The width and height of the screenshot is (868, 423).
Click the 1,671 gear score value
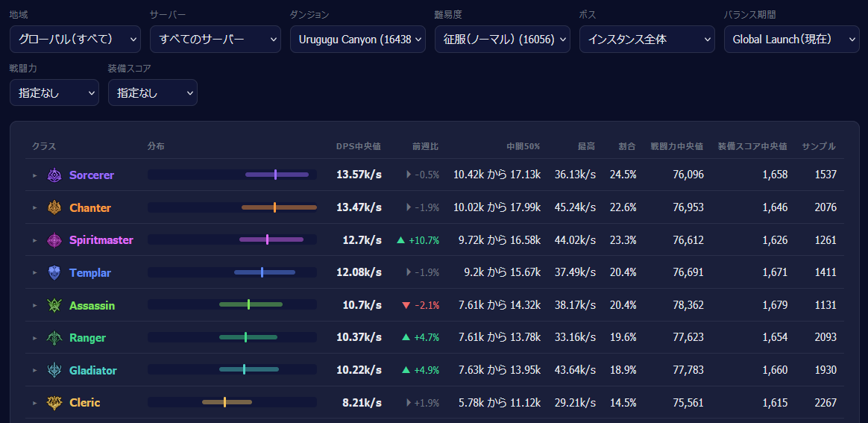click(x=775, y=272)
